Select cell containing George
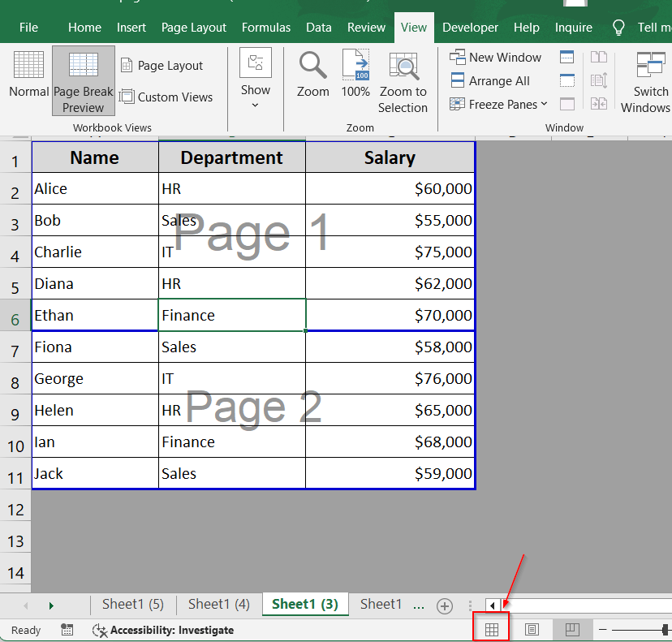Screen dimensions: 672x642 [x=95, y=378]
